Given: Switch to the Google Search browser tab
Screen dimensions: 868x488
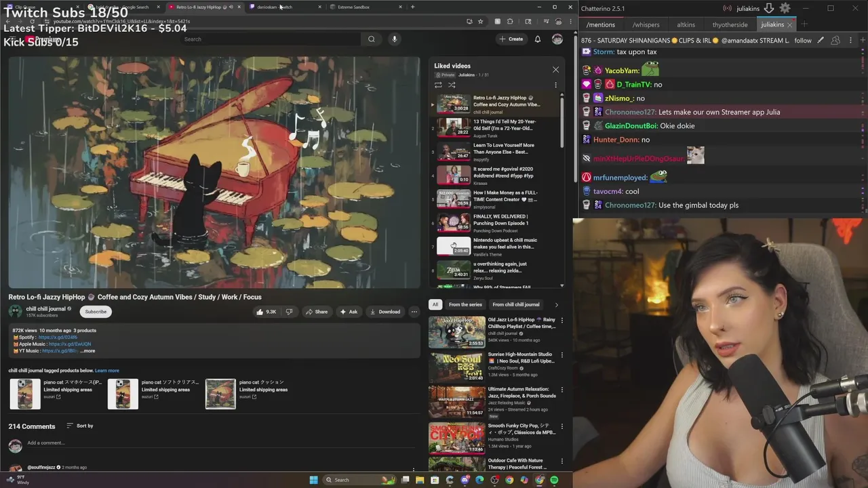Looking at the screenshot, I should click(x=122, y=7).
